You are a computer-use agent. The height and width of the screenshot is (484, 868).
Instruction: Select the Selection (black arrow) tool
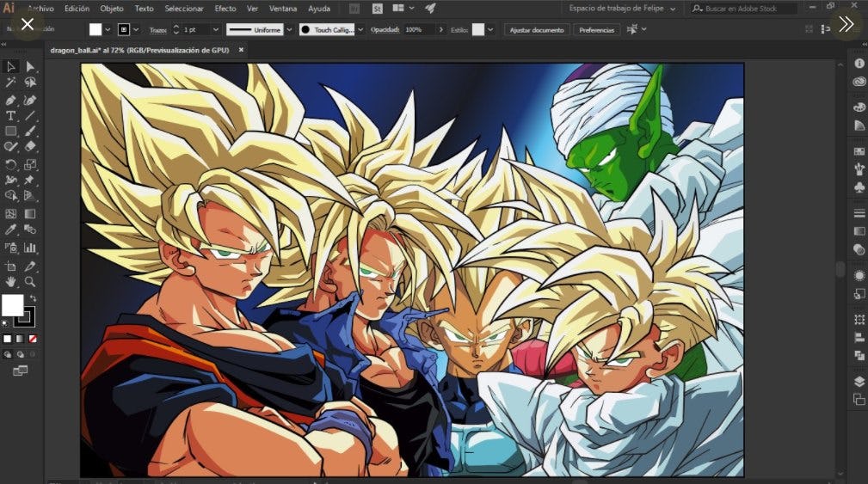(10, 66)
